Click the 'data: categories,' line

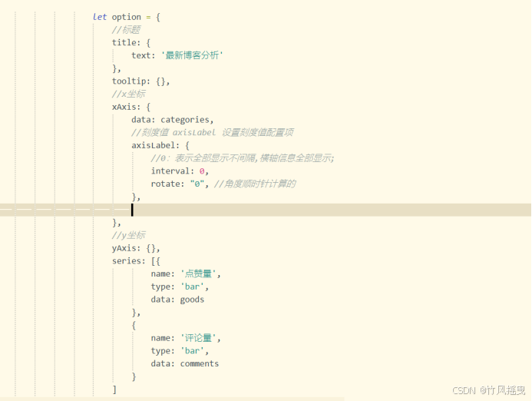[173, 120]
